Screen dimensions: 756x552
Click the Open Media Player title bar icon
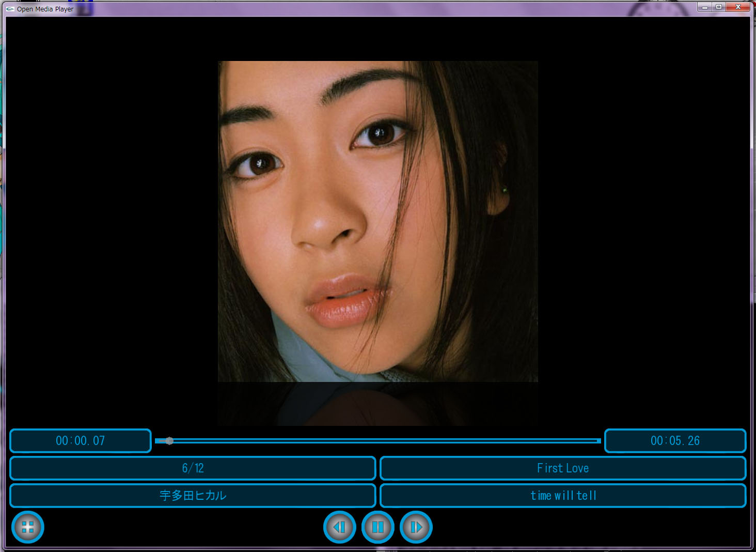tap(10, 9)
